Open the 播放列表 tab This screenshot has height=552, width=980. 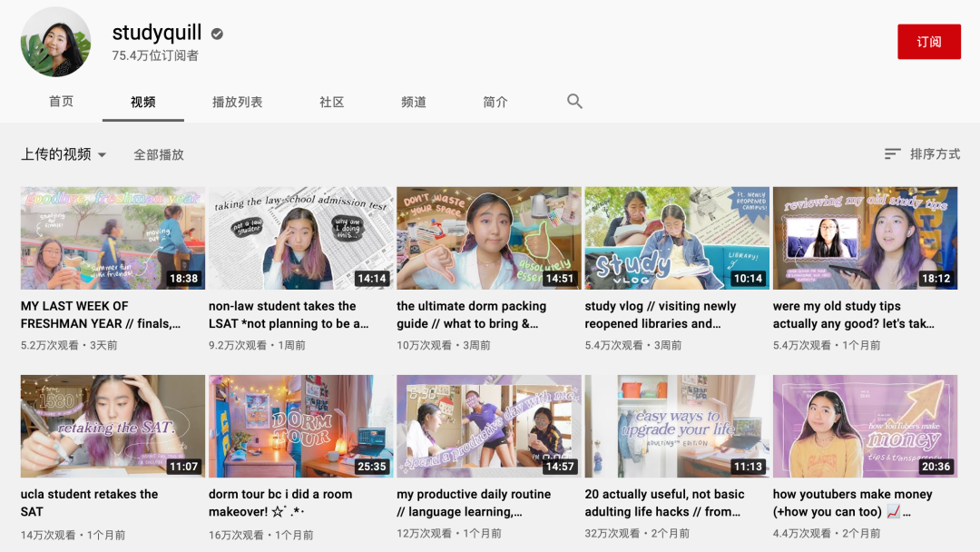tap(238, 102)
